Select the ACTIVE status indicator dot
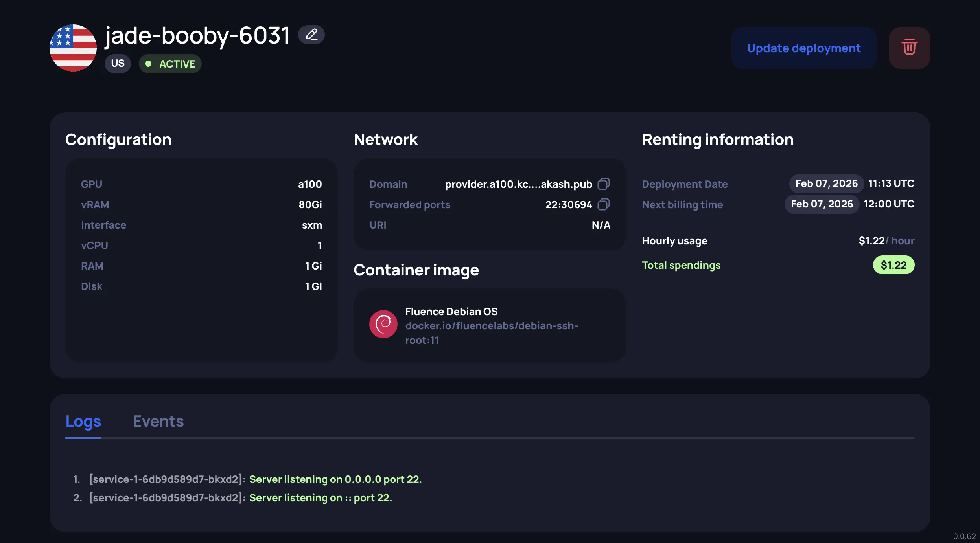This screenshot has height=543, width=980. (148, 63)
